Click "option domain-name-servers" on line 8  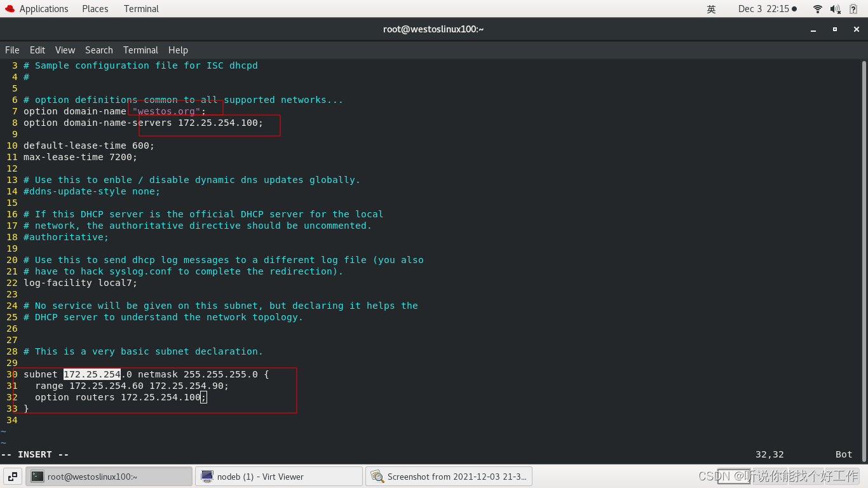pos(98,123)
